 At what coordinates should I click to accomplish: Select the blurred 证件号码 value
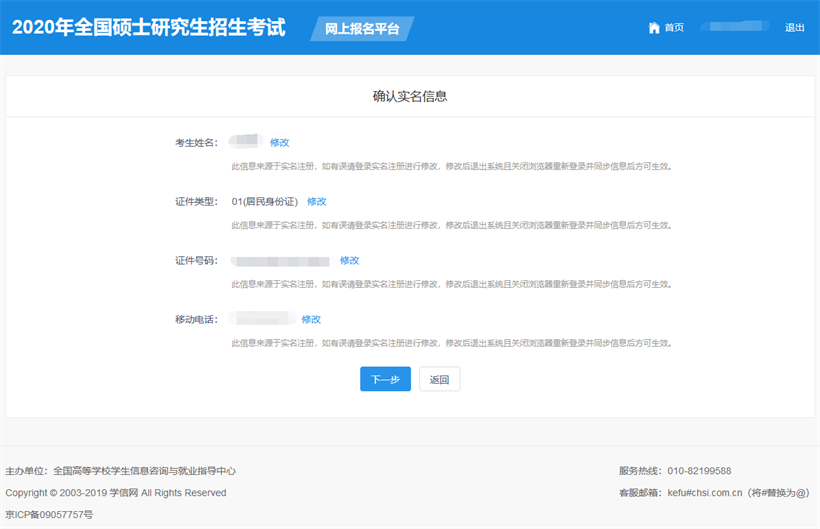click(x=280, y=261)
